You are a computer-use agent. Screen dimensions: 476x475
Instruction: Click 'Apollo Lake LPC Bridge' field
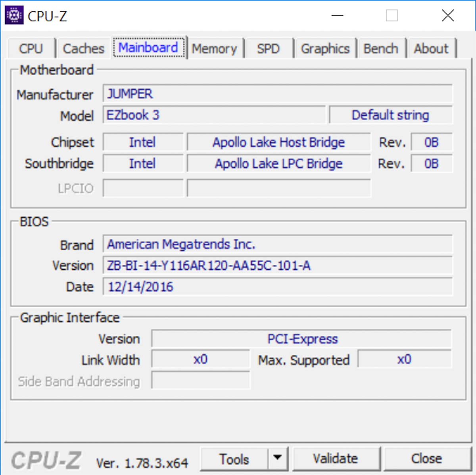pos(279,164)
